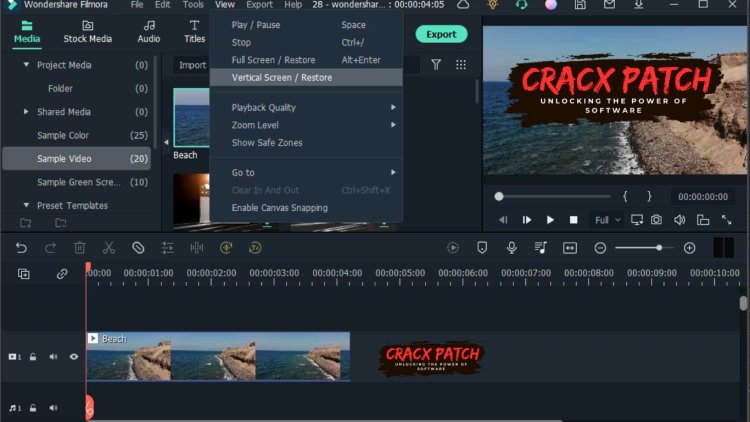Choose Enable Canvas Snapping

pyautogui.click(x=306, y=208)
